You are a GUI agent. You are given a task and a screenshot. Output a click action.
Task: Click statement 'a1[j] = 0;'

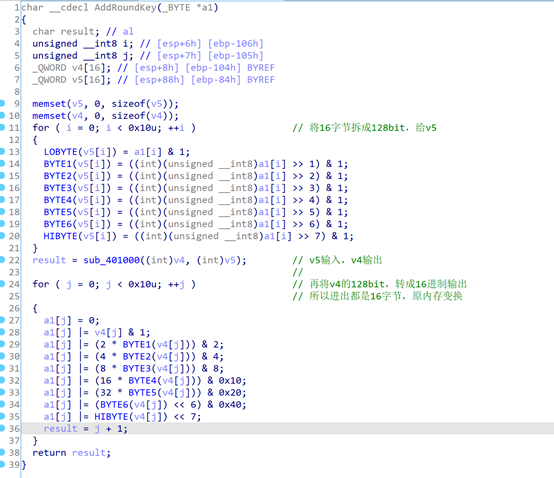point(72,320)
